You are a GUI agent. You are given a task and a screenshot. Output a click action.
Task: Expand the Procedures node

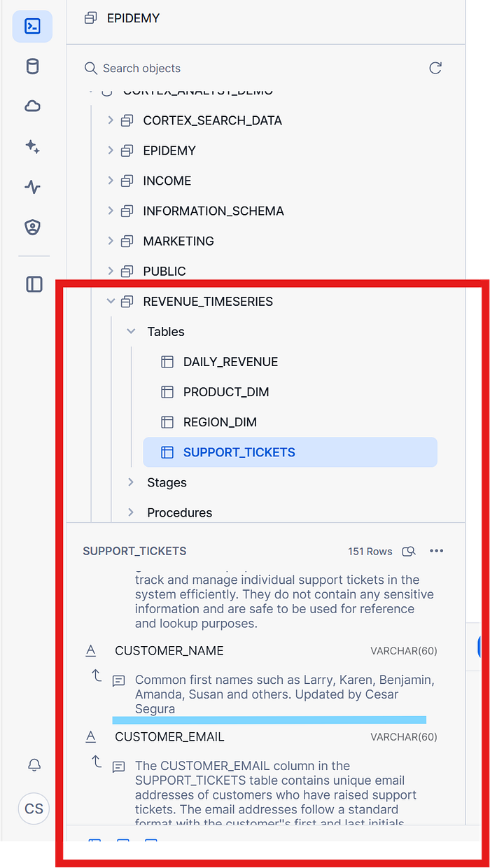click(x=130, y=512)
